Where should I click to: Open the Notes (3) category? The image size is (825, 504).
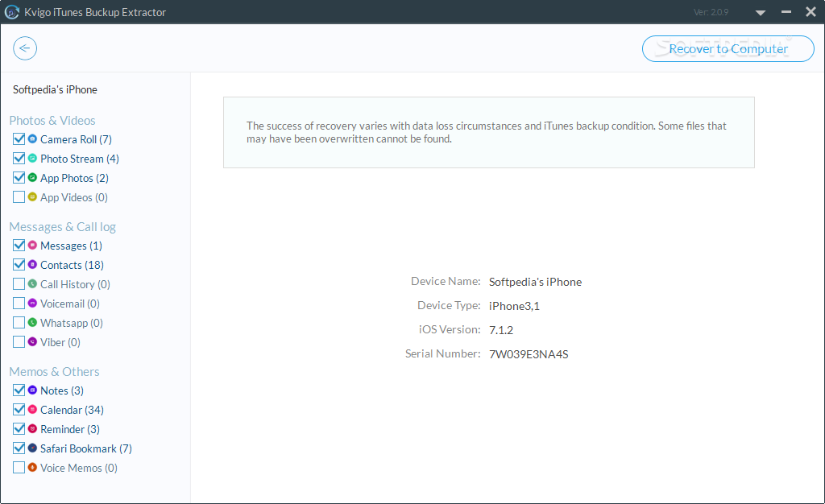tap(62, 390)
